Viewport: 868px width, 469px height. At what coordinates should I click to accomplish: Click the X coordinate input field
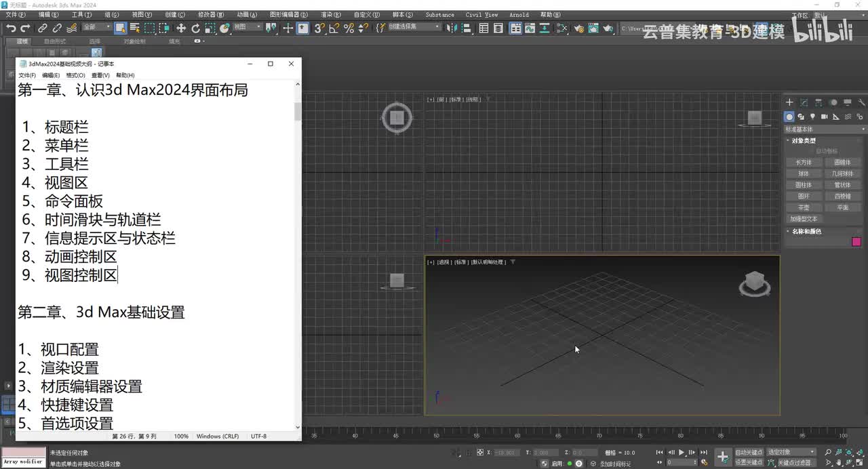click(505, 452)
